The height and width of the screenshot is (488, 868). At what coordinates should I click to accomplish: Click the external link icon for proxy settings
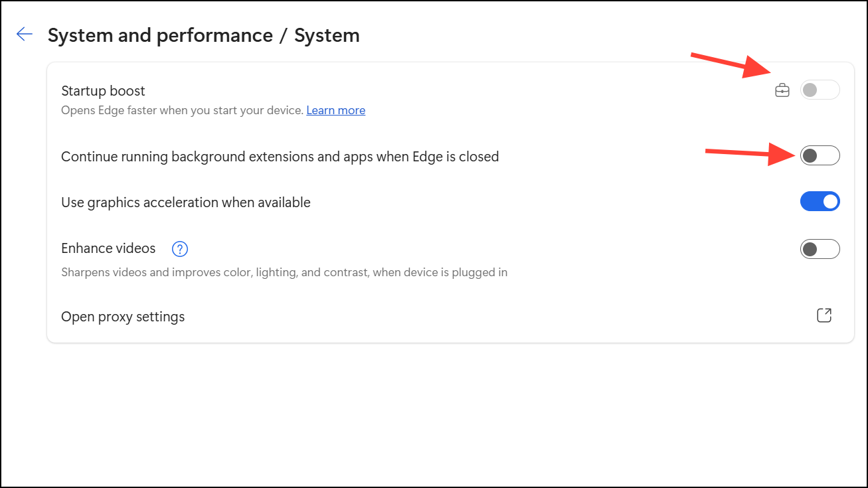pyautogui.click(x=824, y=315)
